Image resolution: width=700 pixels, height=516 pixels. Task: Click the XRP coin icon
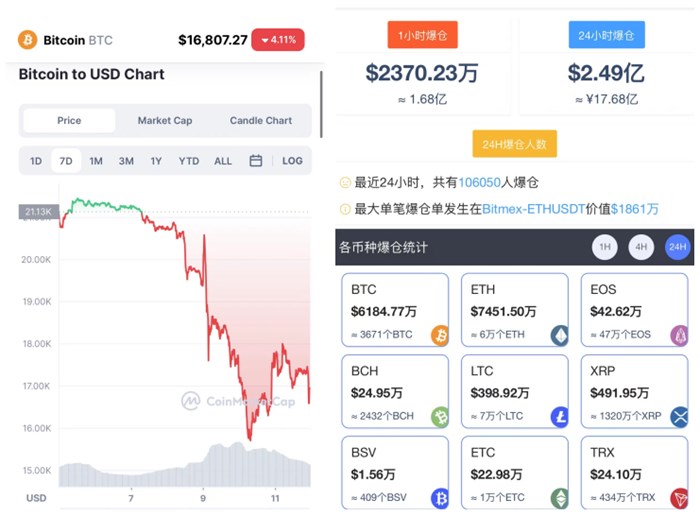681,416
